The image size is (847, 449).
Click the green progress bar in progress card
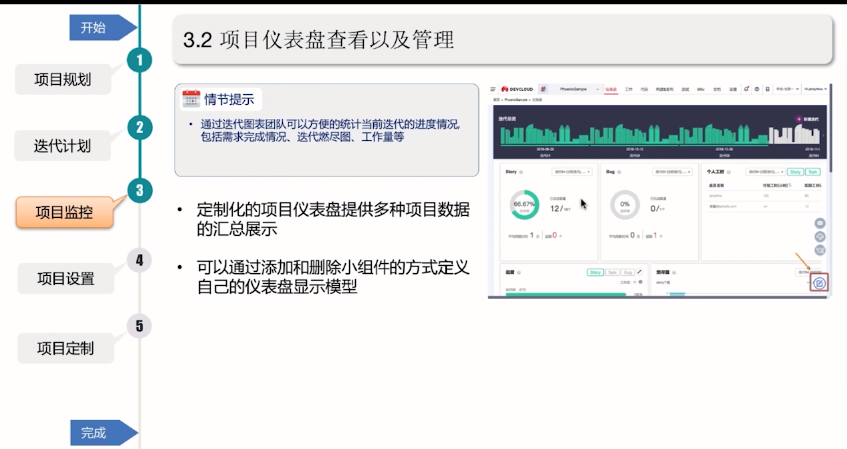[x=566, y=294]
